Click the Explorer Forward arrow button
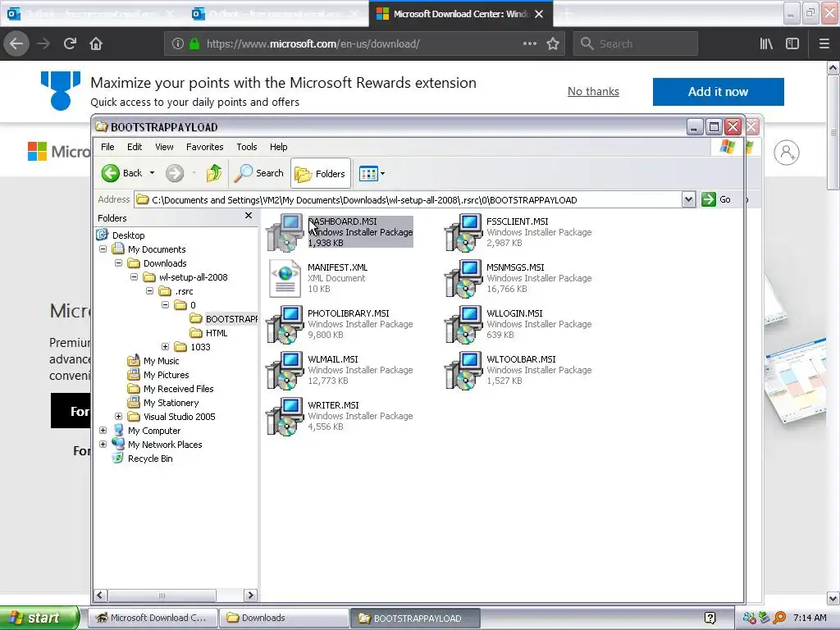This screenshot has height=630, width=840. pos(175,173)
